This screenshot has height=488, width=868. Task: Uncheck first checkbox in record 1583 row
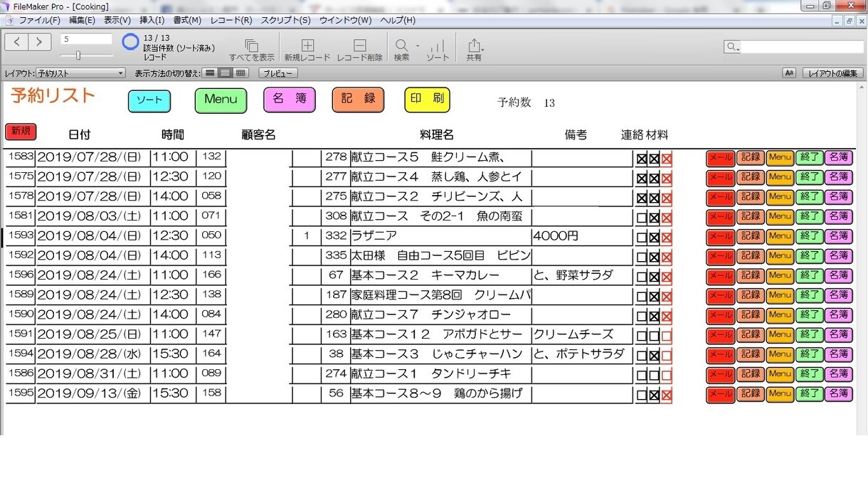642,159
